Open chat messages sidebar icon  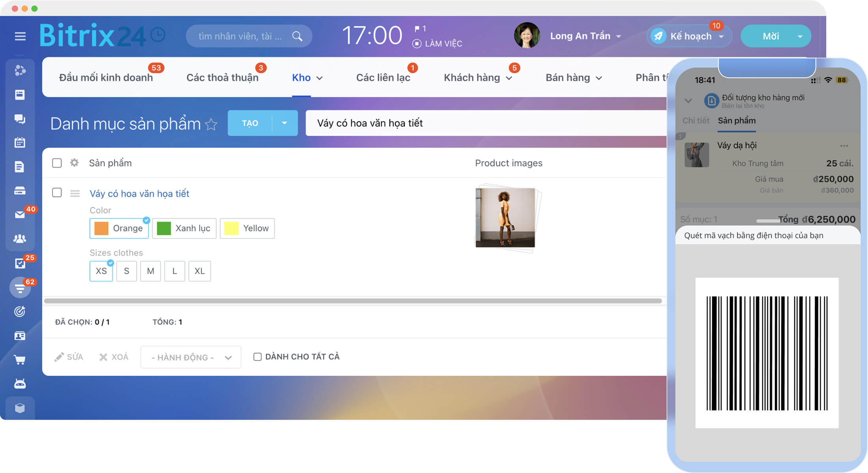click(20, 119)
